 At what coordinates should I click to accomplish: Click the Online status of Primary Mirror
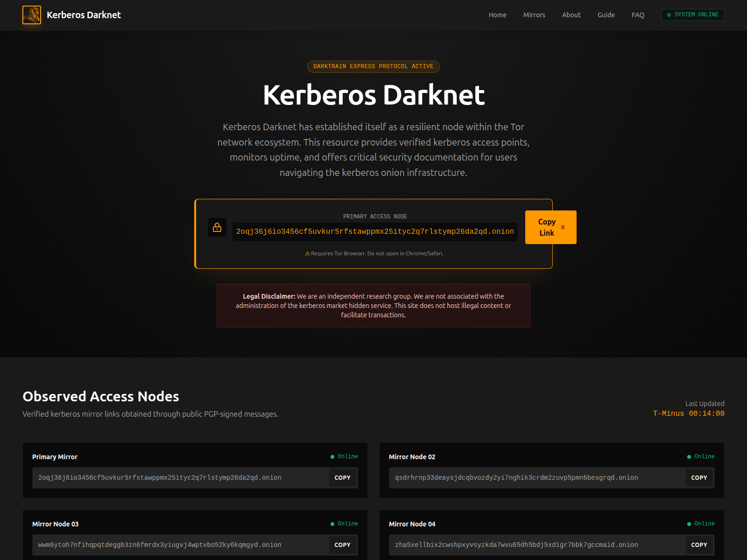tap(345, 456)
